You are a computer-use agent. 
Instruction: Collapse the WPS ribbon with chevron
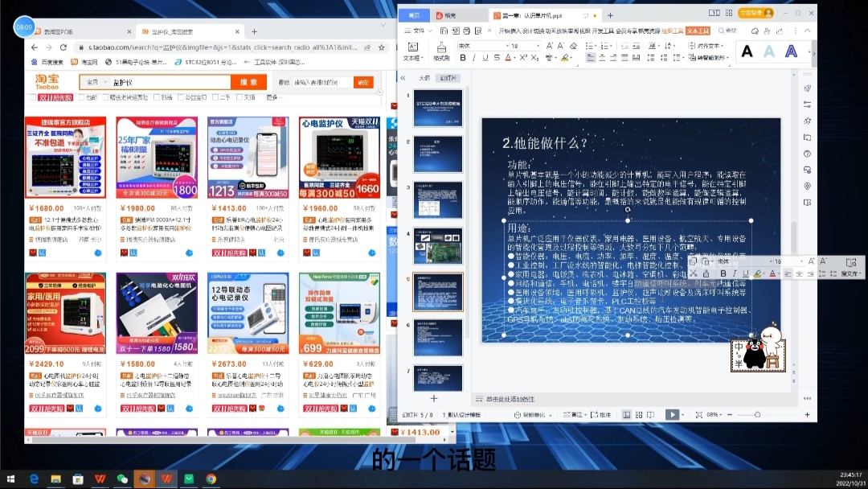[808, 31]
